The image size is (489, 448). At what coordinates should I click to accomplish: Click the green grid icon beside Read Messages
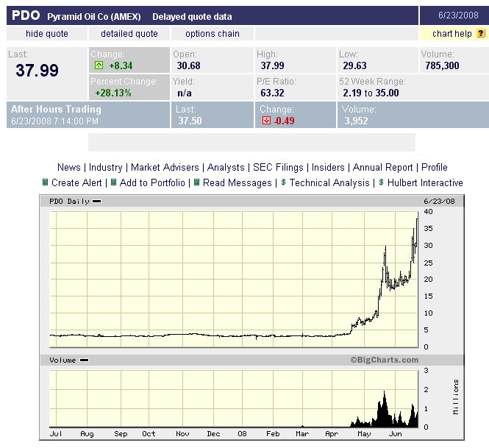pyautogui.click(x=196, y=182)
